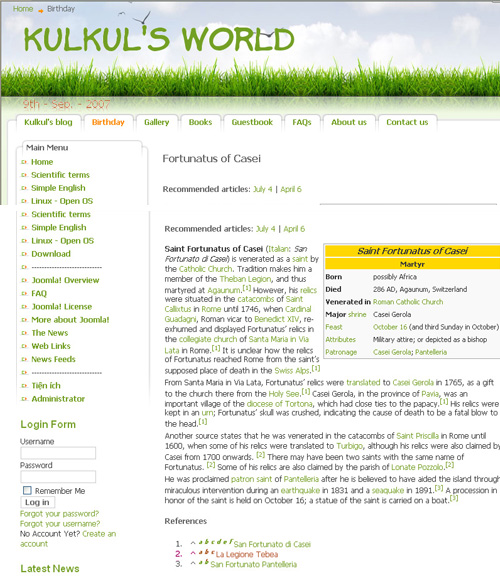Open reference San Fortunato Pantelleria
Viewport: 500px width, 576px height.
point(253,564)
